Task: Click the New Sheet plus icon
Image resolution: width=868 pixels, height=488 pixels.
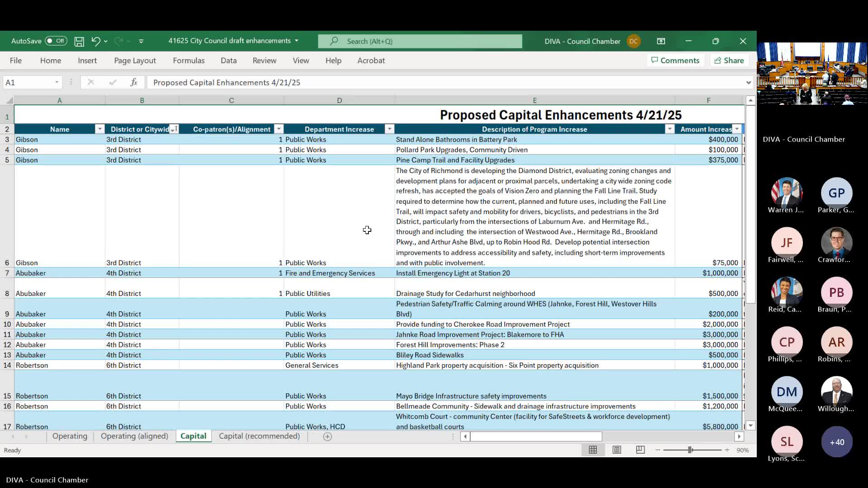Action: coord(328,436)
